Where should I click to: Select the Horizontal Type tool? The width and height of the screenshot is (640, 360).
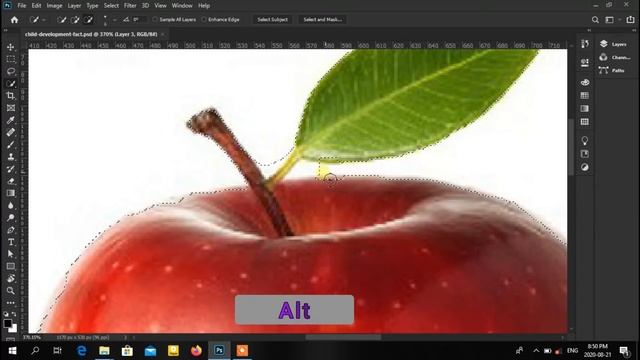point(11,242)
